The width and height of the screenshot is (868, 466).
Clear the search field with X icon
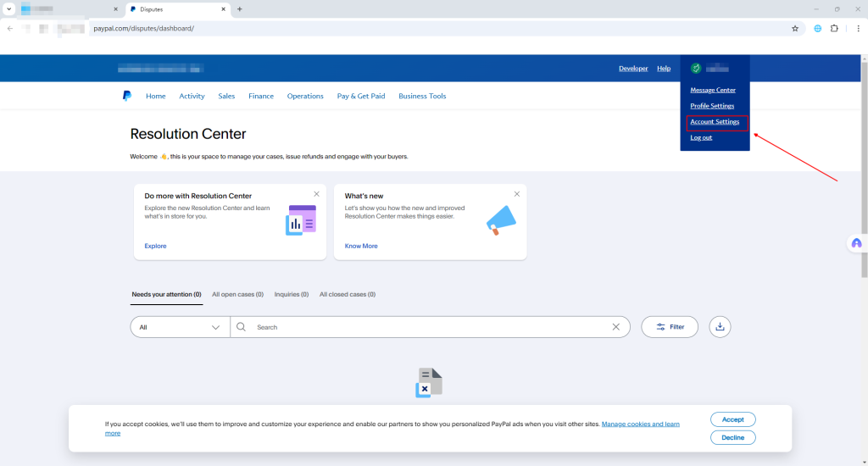(x=615, y=326)
